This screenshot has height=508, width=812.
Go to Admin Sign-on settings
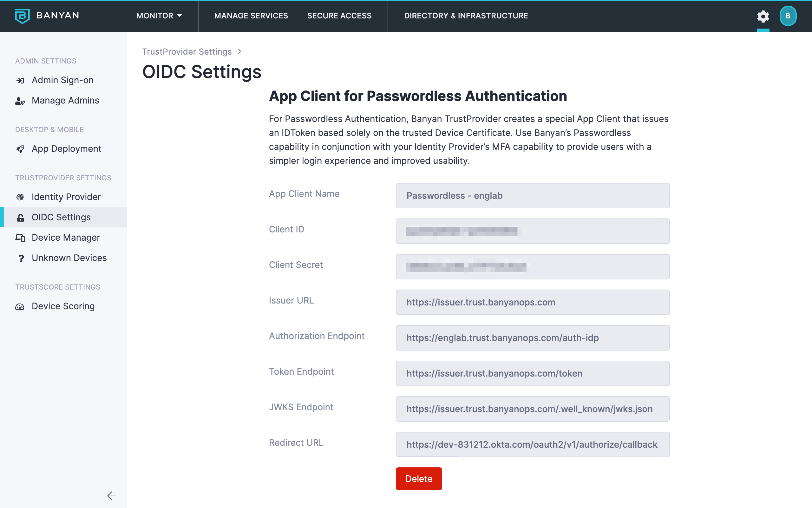click(63, 80)
